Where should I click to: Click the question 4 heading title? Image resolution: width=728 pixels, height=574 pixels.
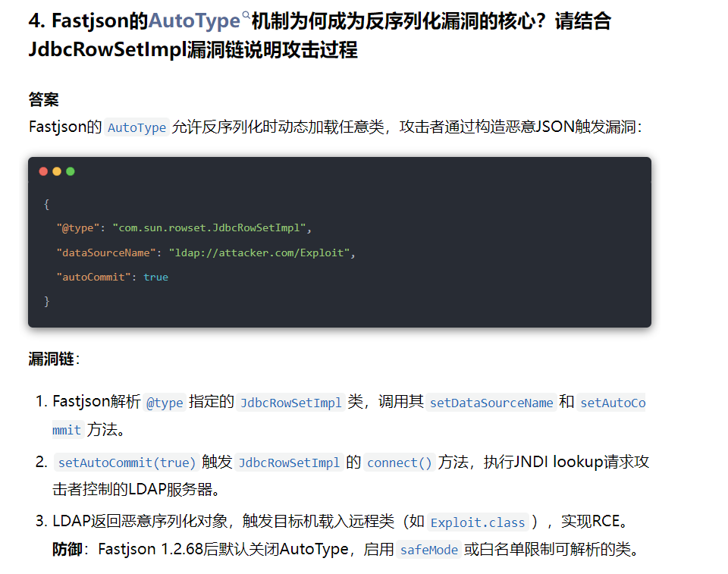[319, 36]
